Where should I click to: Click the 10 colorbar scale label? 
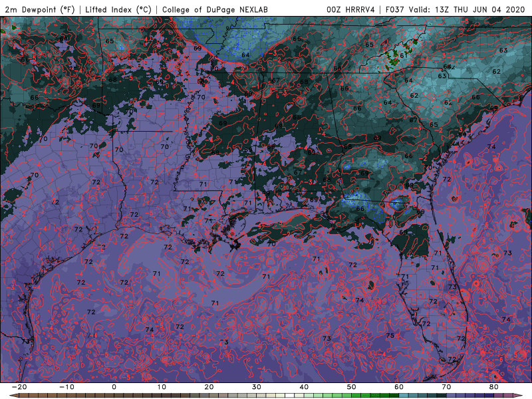point(162,387)
